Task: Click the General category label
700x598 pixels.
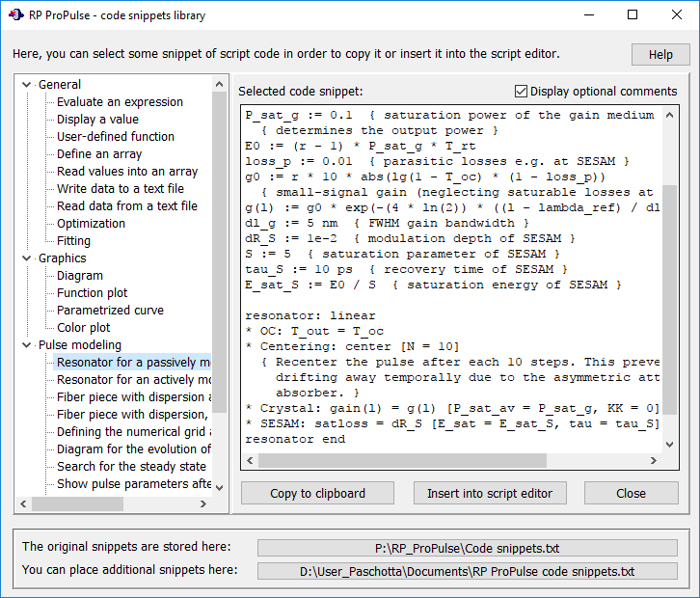Action: (60, 85)
